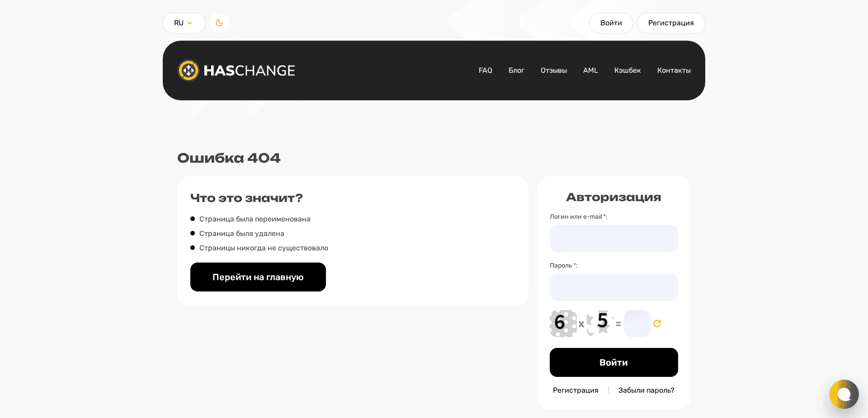
Task: Click the equals sign in the captcha
Action: point(618,324)
